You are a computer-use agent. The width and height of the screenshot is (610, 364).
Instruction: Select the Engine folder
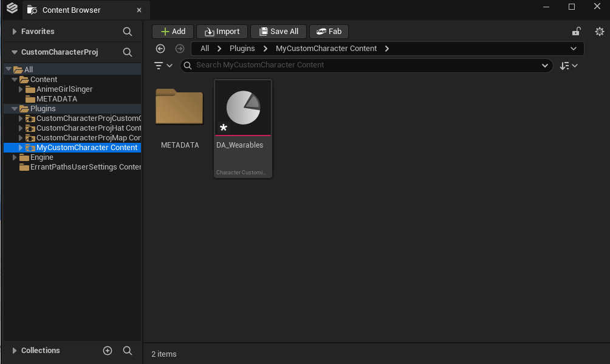42,157
